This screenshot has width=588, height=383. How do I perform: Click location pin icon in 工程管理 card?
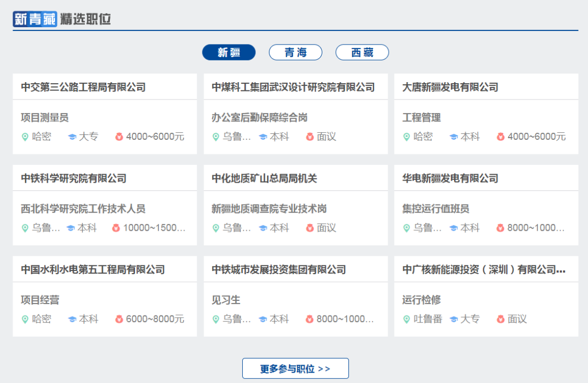coord(406,137)
